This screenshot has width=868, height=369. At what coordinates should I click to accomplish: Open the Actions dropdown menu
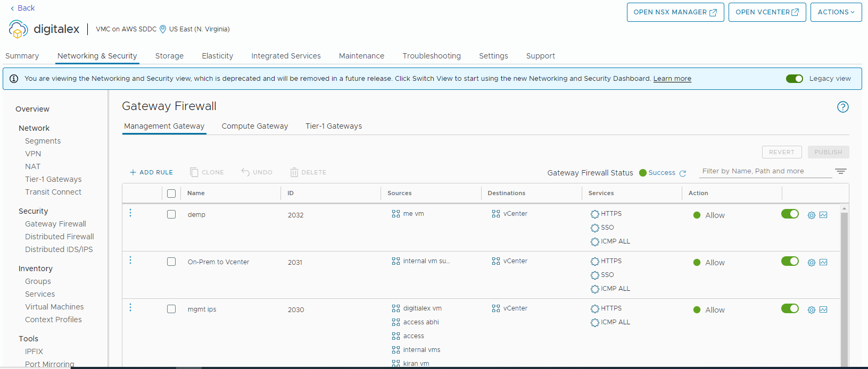(x=836, y=12)
